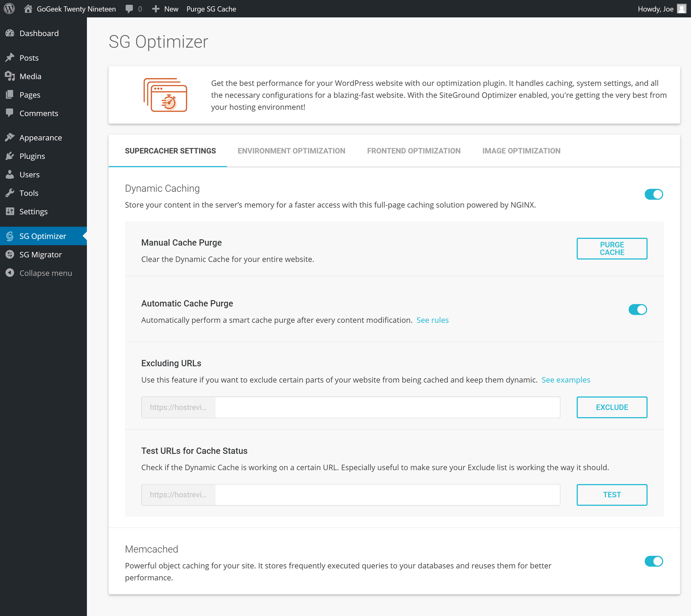
Task: Click the user avatar next to Howdy, Joe
Action: 682,9
